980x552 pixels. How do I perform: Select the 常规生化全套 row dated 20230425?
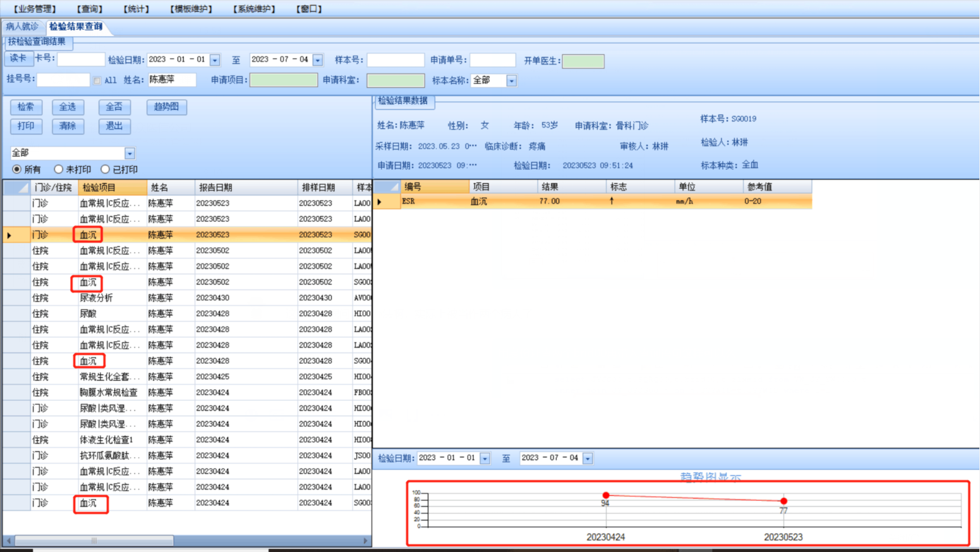point(187,377)
